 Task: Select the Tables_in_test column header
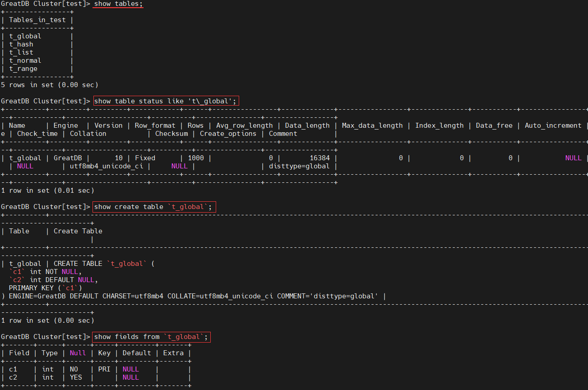coord(37,20)
